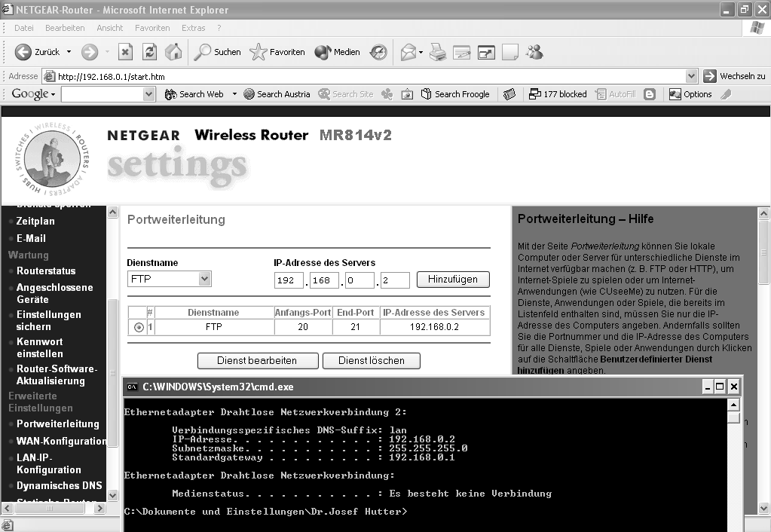Open the Search Web dropdown arrow
This screenshot has width=771, height=532.
tap(234, 94)
